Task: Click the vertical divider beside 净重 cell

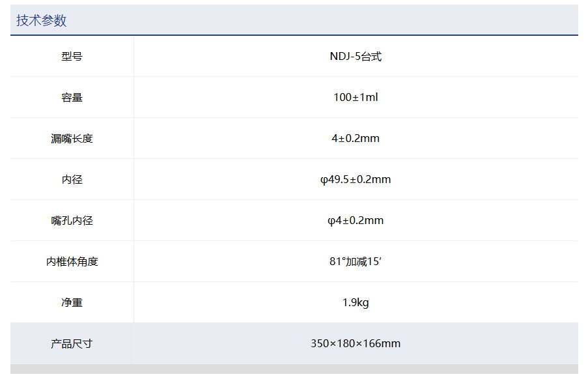Action: point(133,303)
